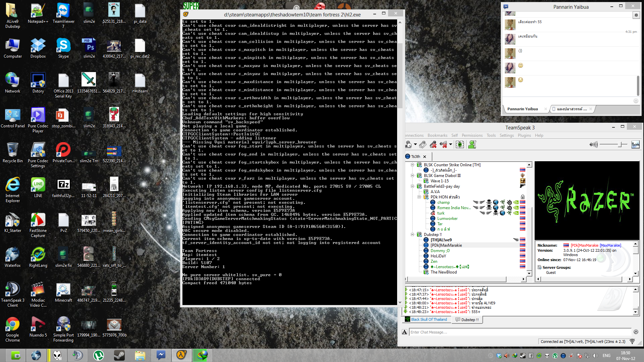Click the text format A button
Image resolution: width=644 pixels, height=362 pixels.
(405, 332)
